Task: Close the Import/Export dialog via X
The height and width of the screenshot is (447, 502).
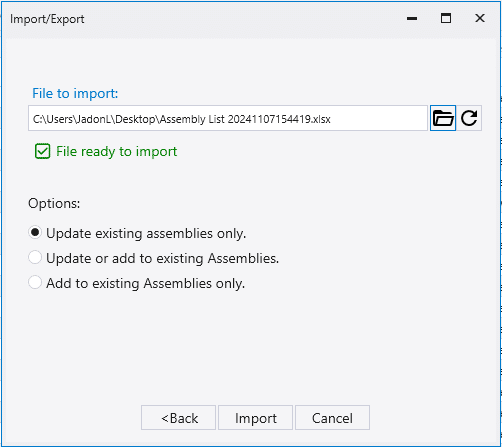Action: point(480,18)
